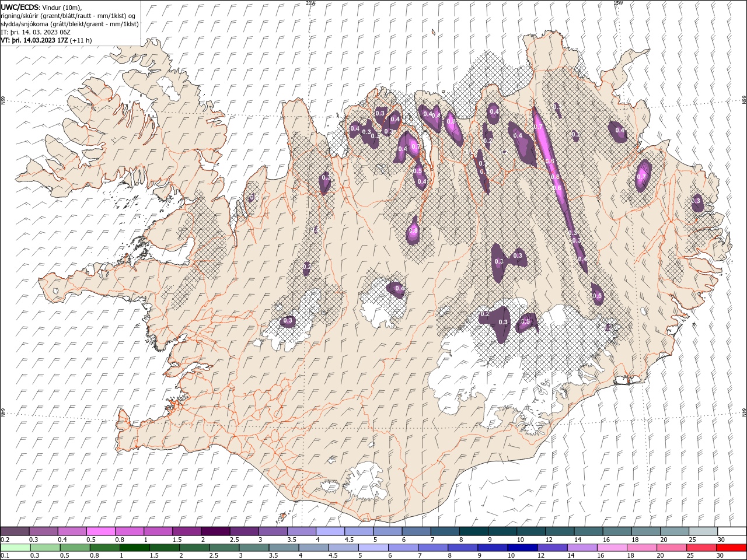Click the white upper legend swatch starting at 30
Image resolution: width=747 pixels, height=560 pixels.
click(731, 531)
